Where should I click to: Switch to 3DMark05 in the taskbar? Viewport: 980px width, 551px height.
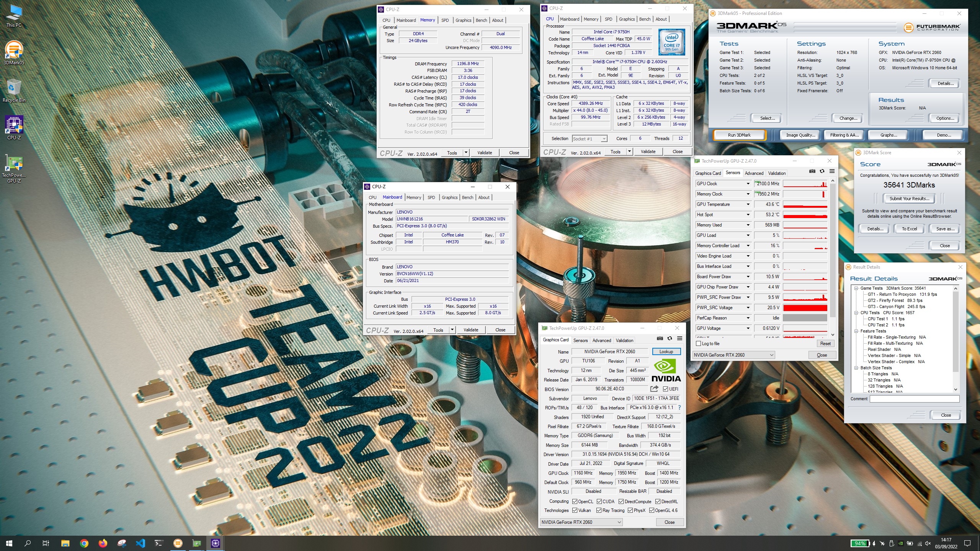tap(178, 543)
